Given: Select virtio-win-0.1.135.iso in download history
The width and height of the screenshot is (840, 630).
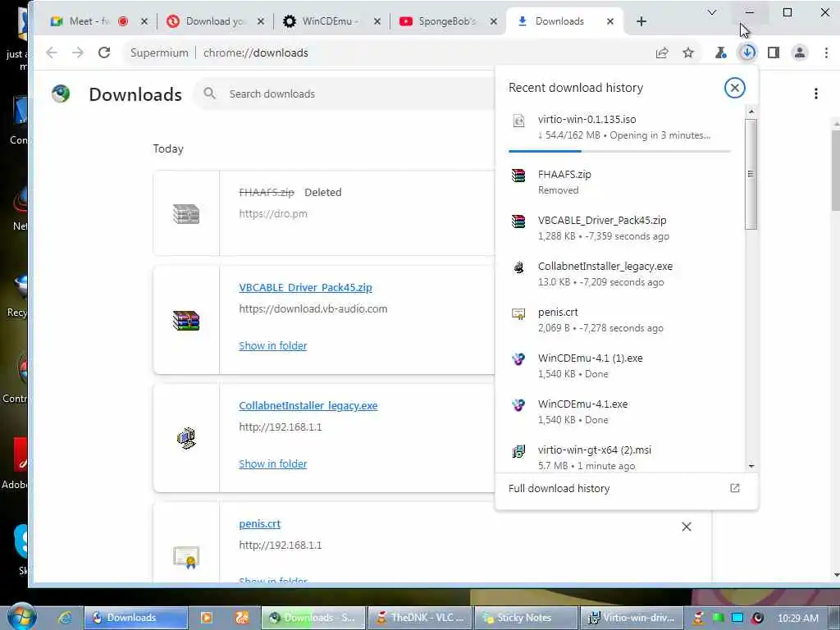Looking at the screenshot, I should click(620, 127).
